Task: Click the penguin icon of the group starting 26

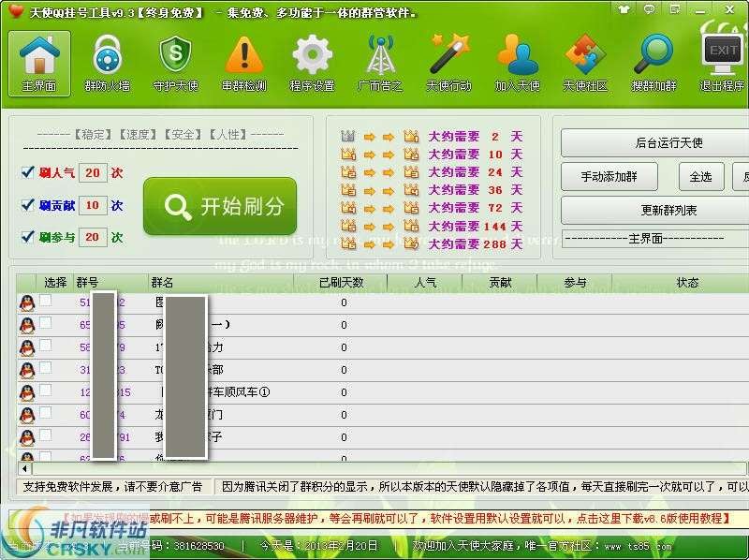Action: [x=27, y=437]
